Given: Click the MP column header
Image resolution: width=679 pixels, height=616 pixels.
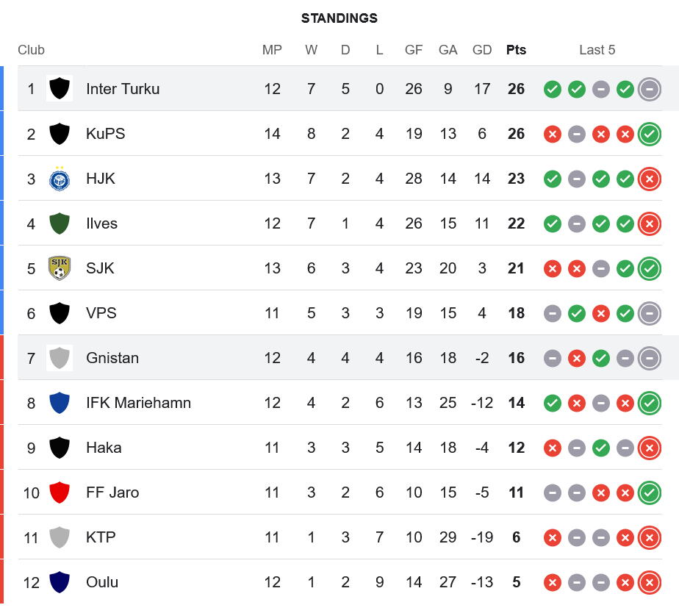Looking at the screenshot, I should tap(272, 50).
